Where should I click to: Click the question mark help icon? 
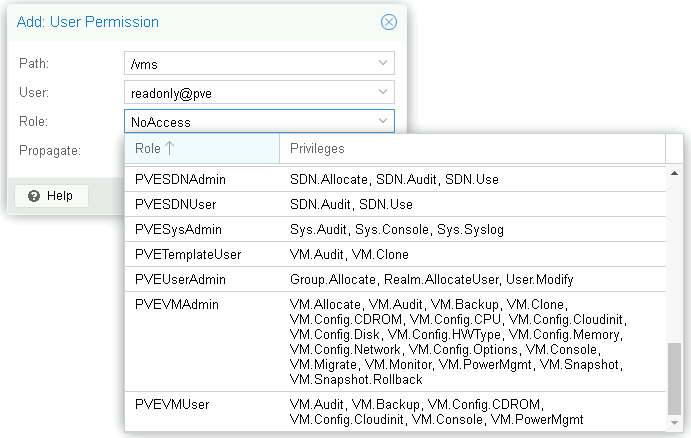[34, 196]
